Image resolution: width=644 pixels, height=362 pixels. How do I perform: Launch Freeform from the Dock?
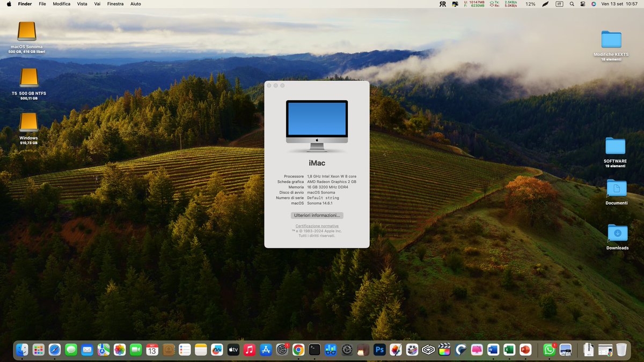click(217, 350)
